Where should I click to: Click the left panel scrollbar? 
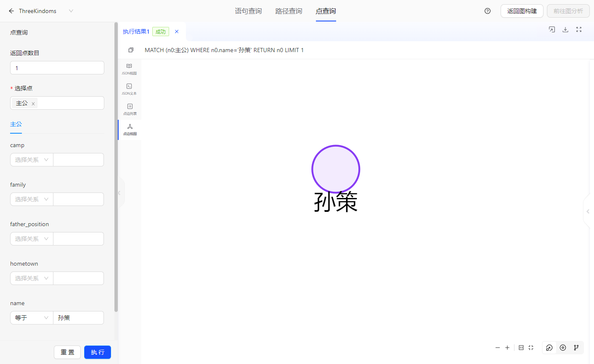(x=116, y=168)
